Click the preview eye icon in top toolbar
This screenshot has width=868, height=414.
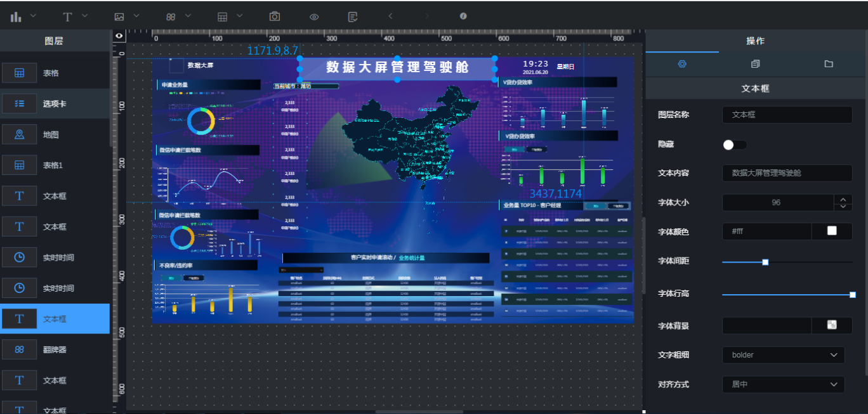point(314,16)
